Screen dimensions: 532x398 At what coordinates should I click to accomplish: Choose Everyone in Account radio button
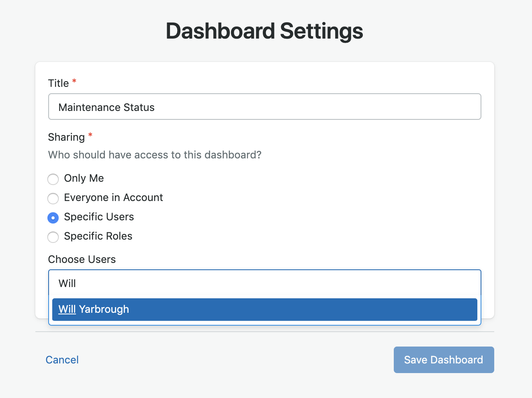coord(53,198)
